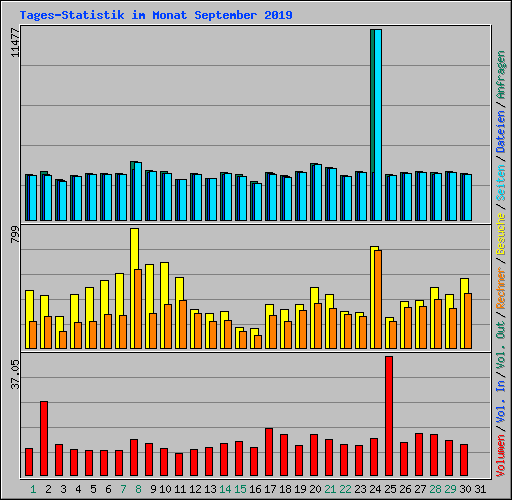This screenshot has height=500, width=512.
Task: Click the y-axis value 37.05
Action: (15, 374)
